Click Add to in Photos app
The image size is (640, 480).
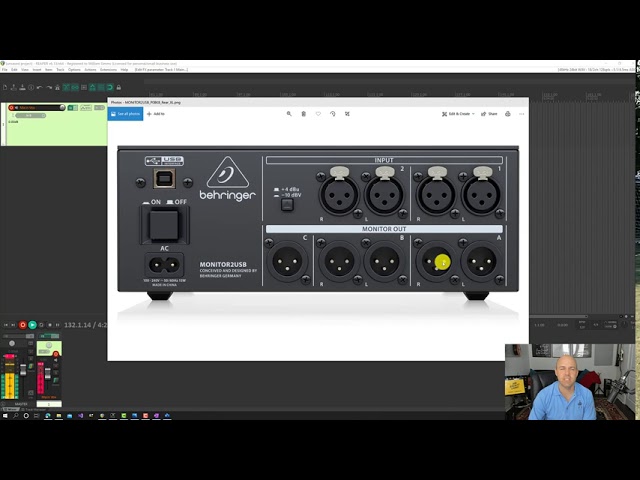156,114
